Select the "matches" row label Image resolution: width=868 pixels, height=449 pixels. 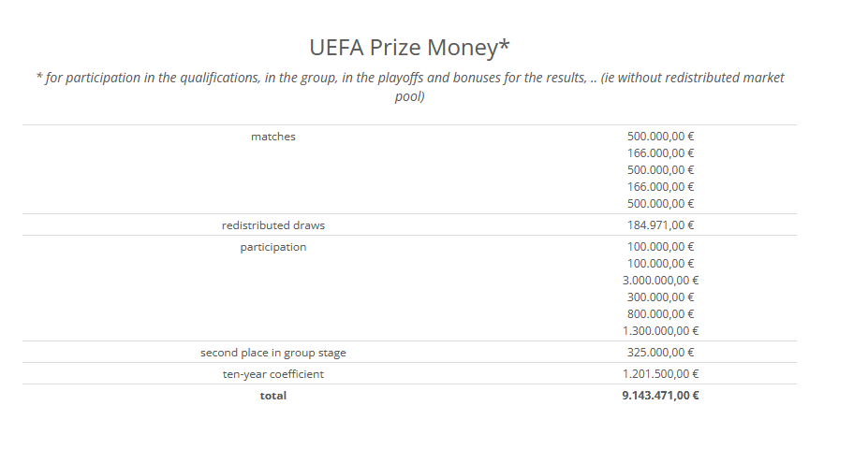272,137
